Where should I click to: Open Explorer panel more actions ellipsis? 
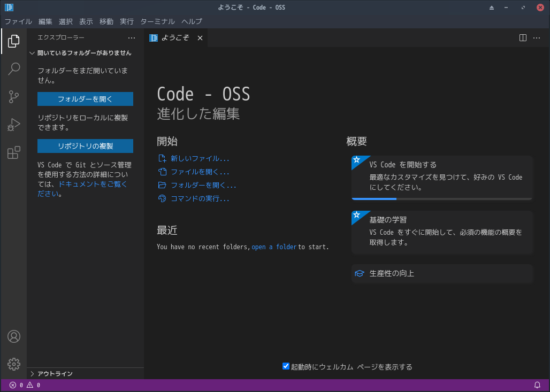click(x=132, y=38)
